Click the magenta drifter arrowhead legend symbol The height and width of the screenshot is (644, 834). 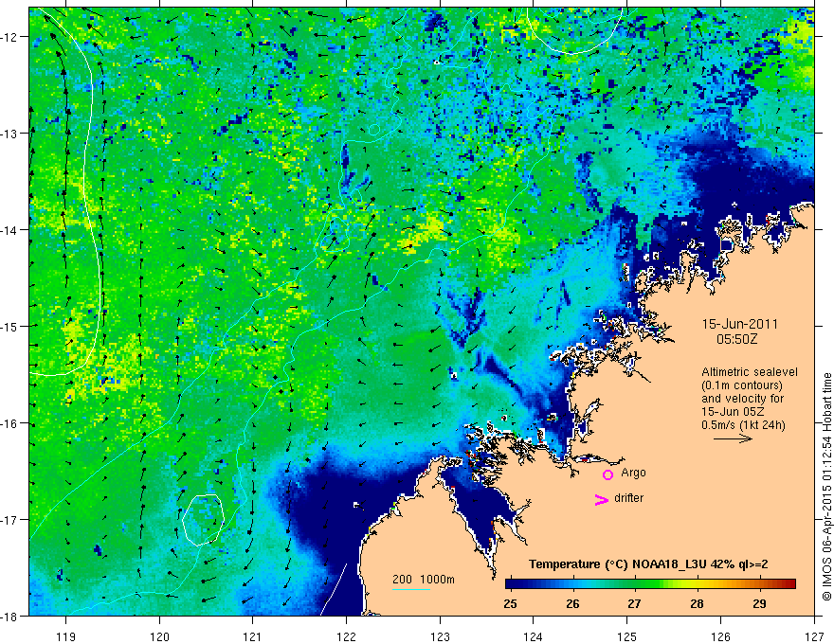(601, 499)
